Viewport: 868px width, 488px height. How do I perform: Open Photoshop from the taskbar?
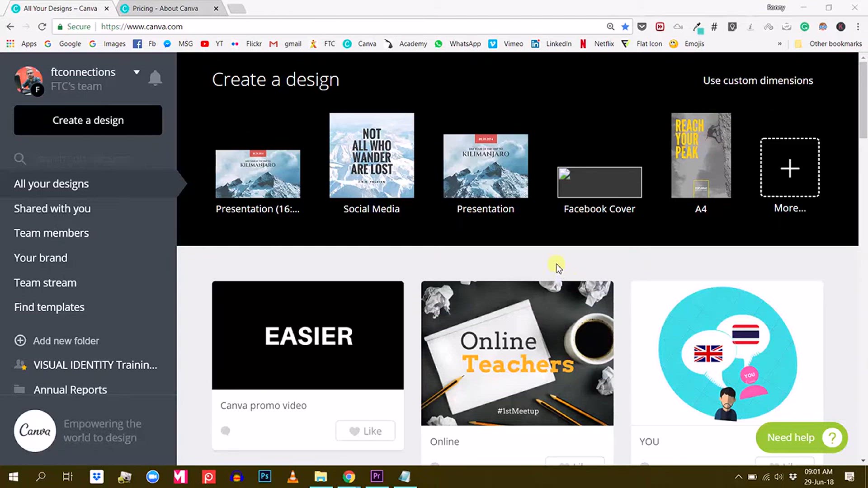click(264, 476)
